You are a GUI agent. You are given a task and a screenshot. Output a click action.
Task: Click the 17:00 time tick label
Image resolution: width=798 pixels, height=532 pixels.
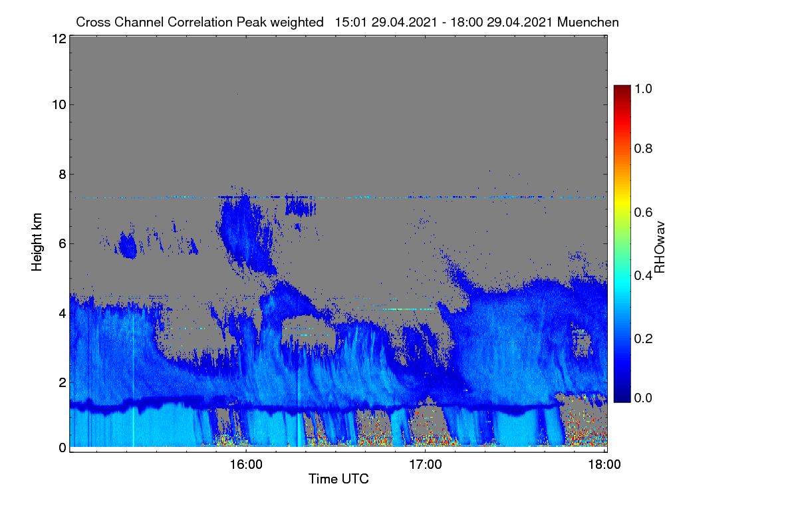[x=425, y=464]
